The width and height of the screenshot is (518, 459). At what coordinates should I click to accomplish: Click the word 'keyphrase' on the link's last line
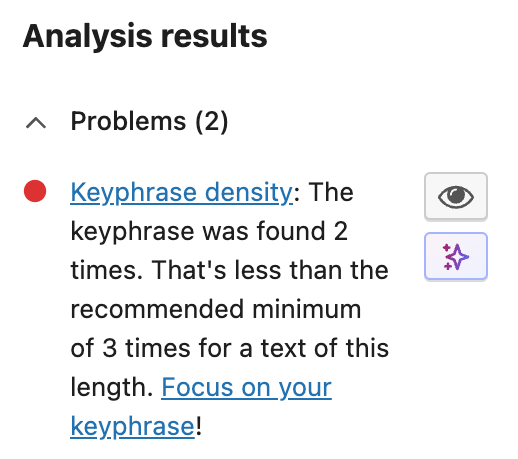point(132,426)
